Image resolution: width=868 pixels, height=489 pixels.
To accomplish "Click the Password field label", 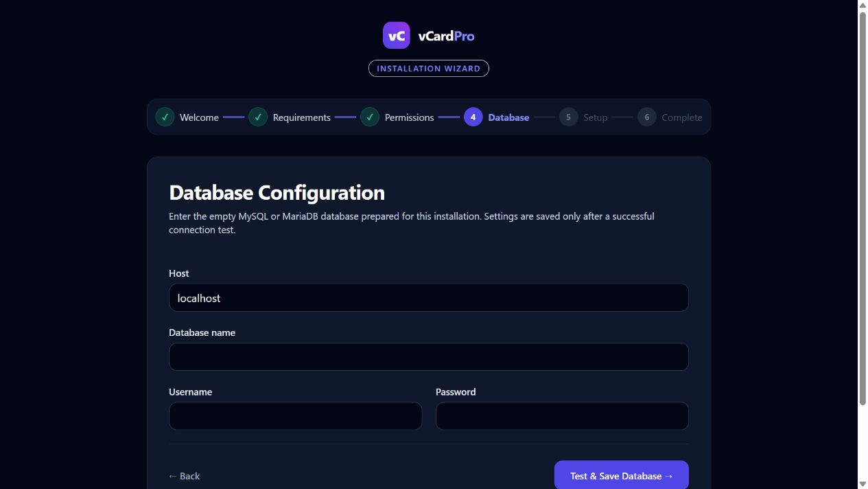I will pos(456,392).
